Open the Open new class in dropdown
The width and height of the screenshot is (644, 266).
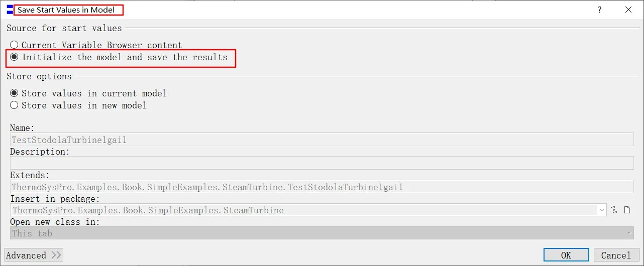click(629, 233)
